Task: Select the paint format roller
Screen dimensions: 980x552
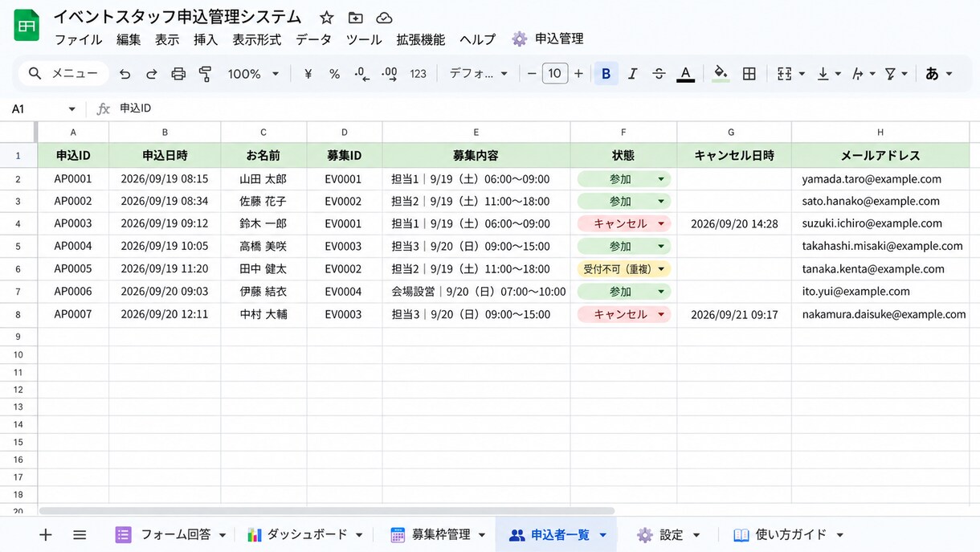Action: tap(205, 74)
